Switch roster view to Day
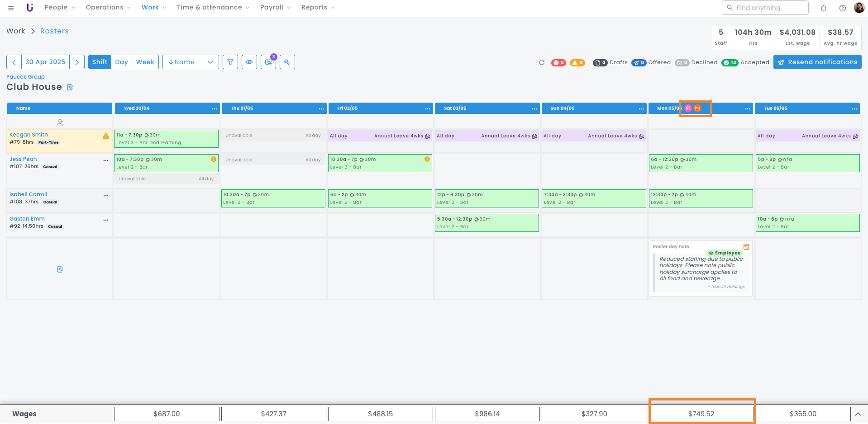Screen dimensions: 868x424 tap(121, 62)
